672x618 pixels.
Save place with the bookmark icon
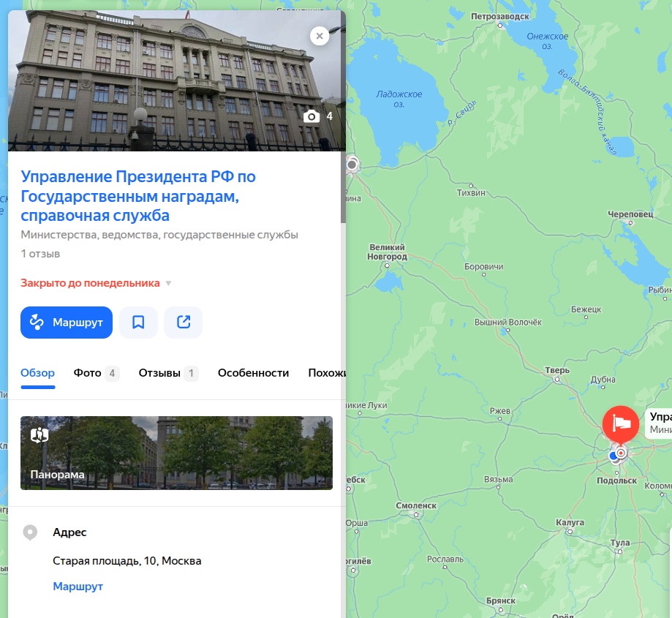(x=138, y=323)
